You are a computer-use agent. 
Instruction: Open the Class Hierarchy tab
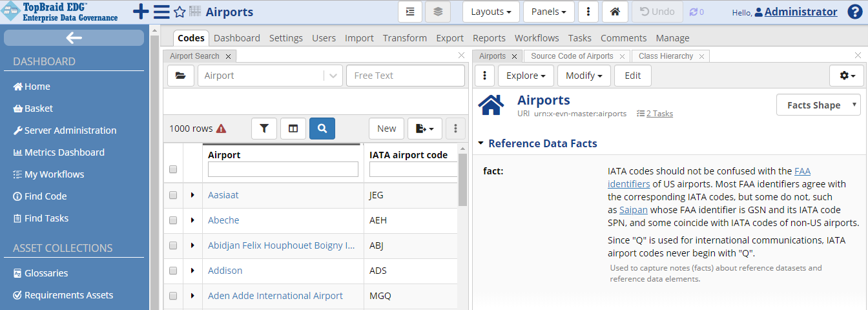(666, 56)
